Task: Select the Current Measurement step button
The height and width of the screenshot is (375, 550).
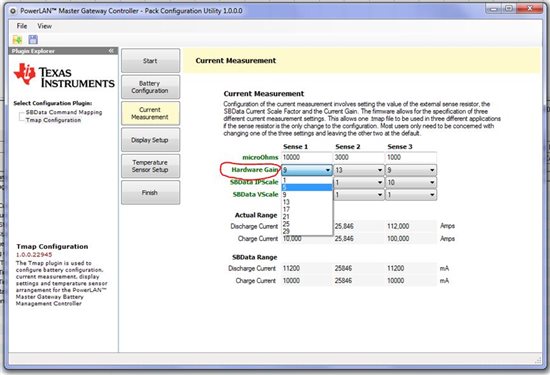Action: tap(150, 113)
